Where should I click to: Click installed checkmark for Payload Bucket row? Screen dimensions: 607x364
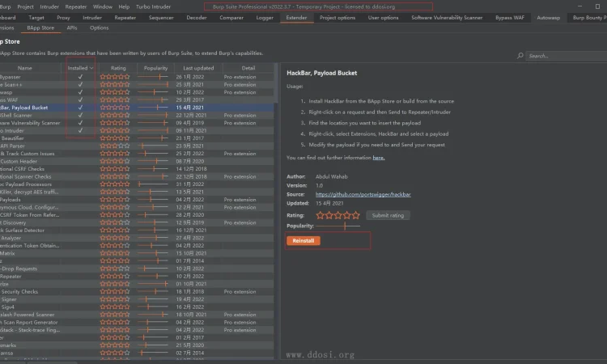80,108
